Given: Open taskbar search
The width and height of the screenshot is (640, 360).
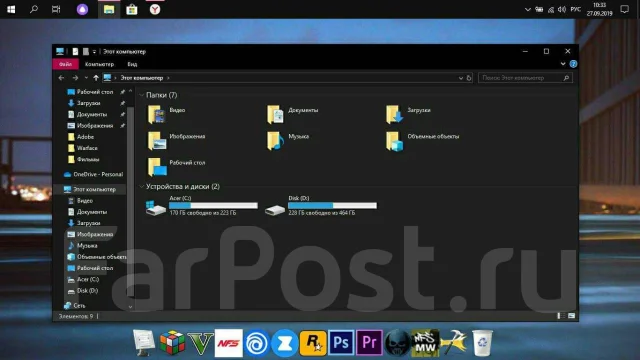Looking at the screenshot, I should tap(34, 9).
